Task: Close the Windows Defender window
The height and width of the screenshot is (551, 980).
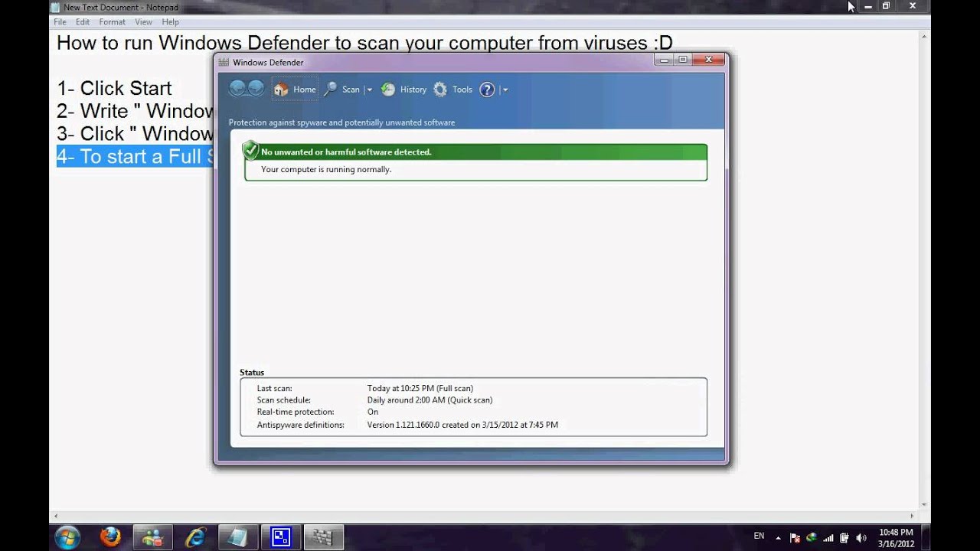Action: [x=708, y=60]
